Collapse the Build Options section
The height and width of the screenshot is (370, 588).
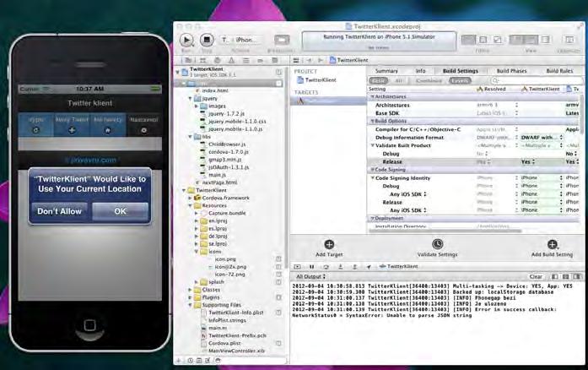[373, 122]
